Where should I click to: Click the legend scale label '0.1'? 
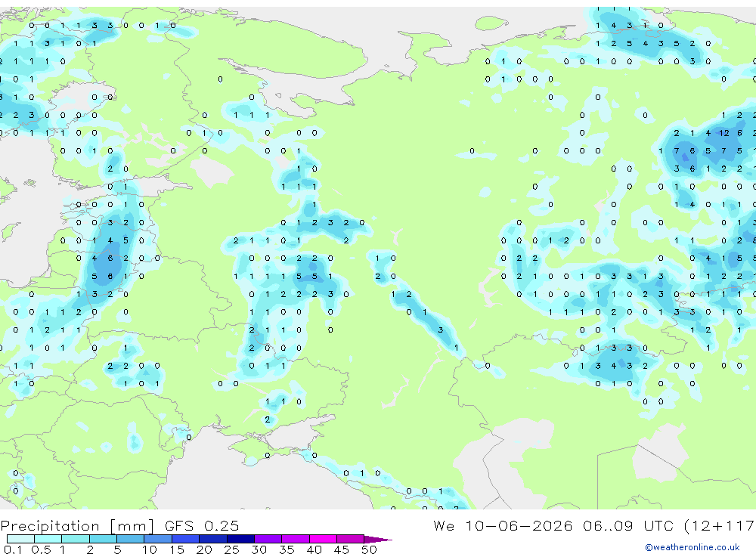(x=13, y=549)
